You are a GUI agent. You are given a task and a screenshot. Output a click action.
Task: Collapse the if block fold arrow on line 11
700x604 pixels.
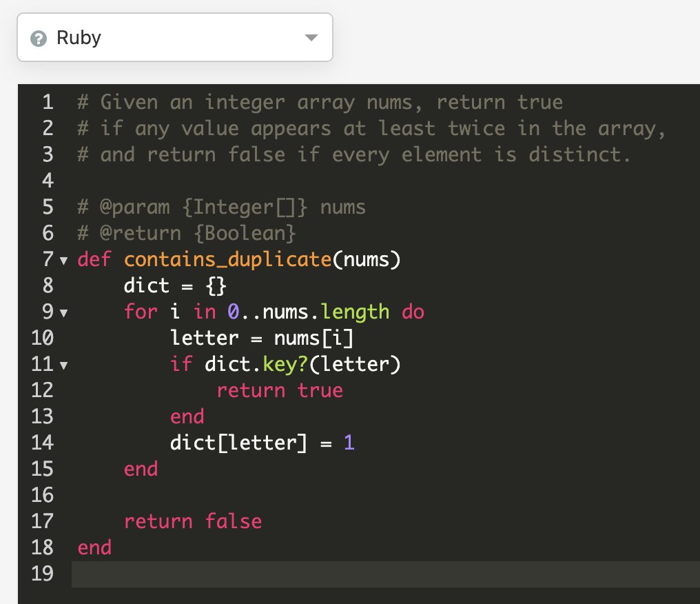(x=64, y=365)
